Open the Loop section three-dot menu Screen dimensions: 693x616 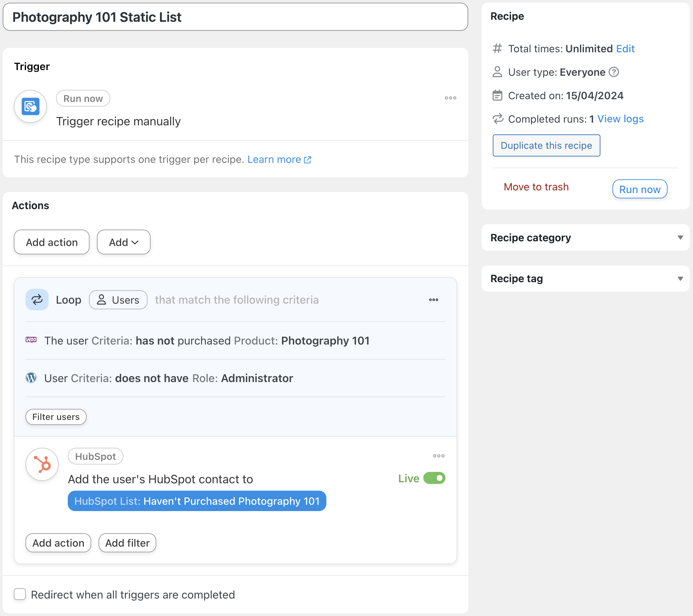point(433,300)
